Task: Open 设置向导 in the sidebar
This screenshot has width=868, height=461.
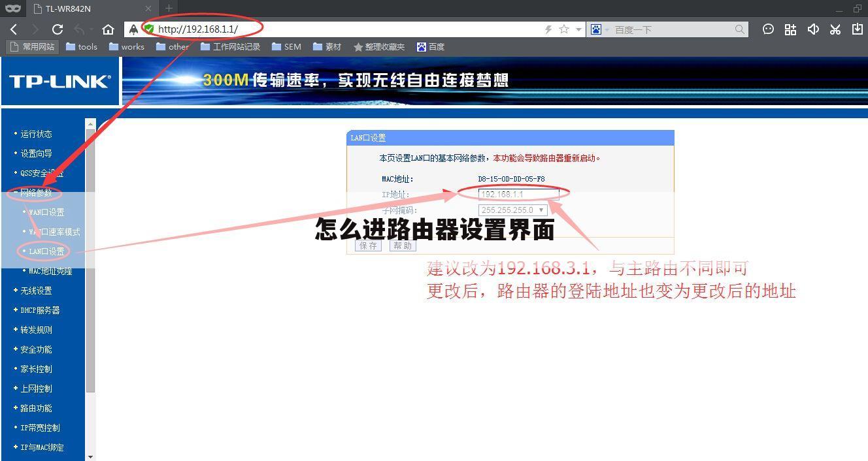Action: [x=36, y=153]
